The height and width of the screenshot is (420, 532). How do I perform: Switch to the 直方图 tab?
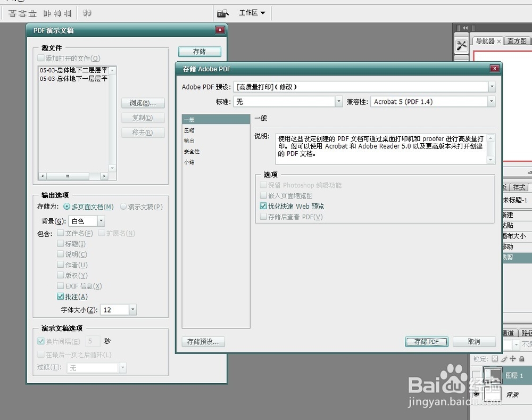click(517, 41)
